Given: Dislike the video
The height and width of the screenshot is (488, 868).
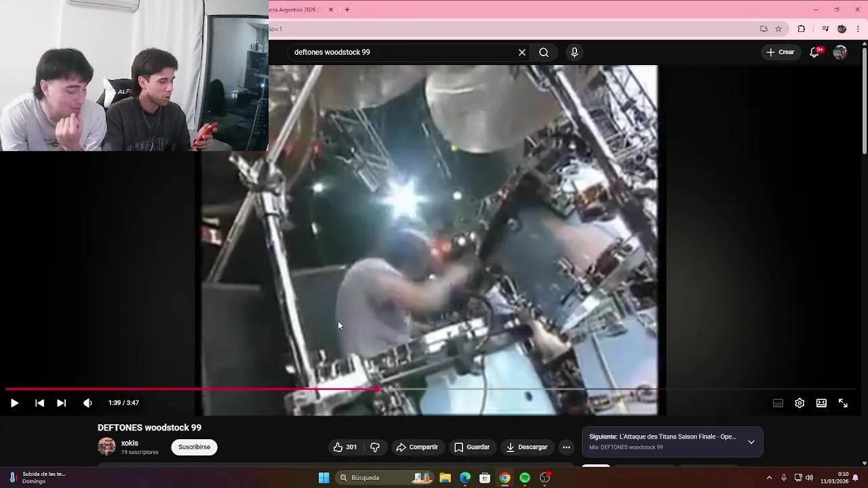Looking at the screenshot, I should click(375, 447).
